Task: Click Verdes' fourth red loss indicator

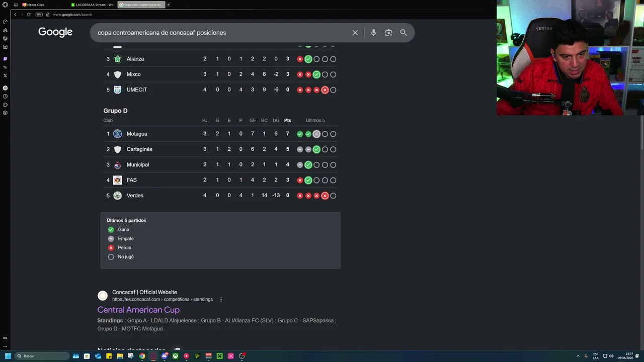Action: [325, 196]
